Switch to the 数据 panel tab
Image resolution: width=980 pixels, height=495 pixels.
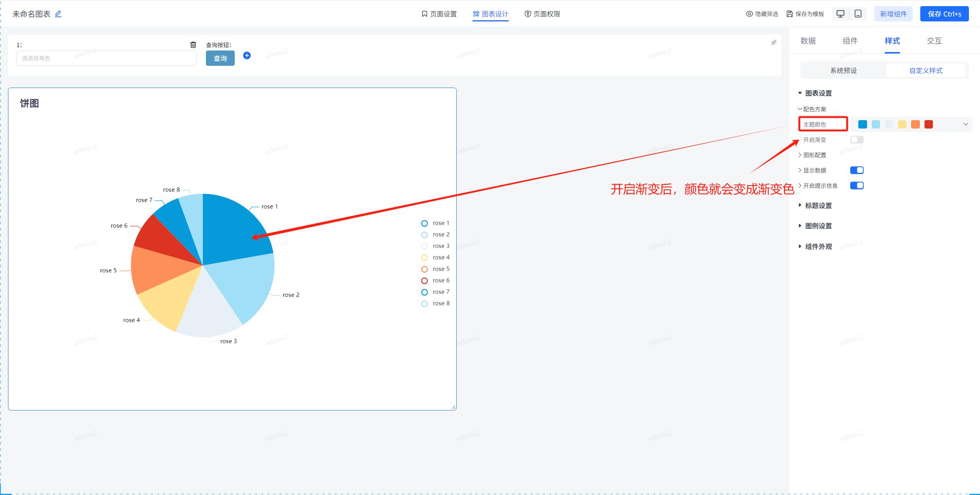tap(808, 41)
